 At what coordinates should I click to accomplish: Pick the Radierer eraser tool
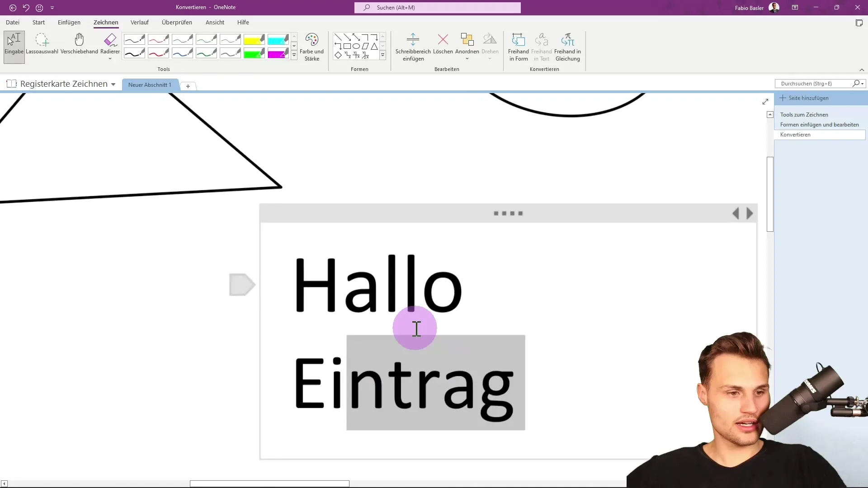click(110, 43)
